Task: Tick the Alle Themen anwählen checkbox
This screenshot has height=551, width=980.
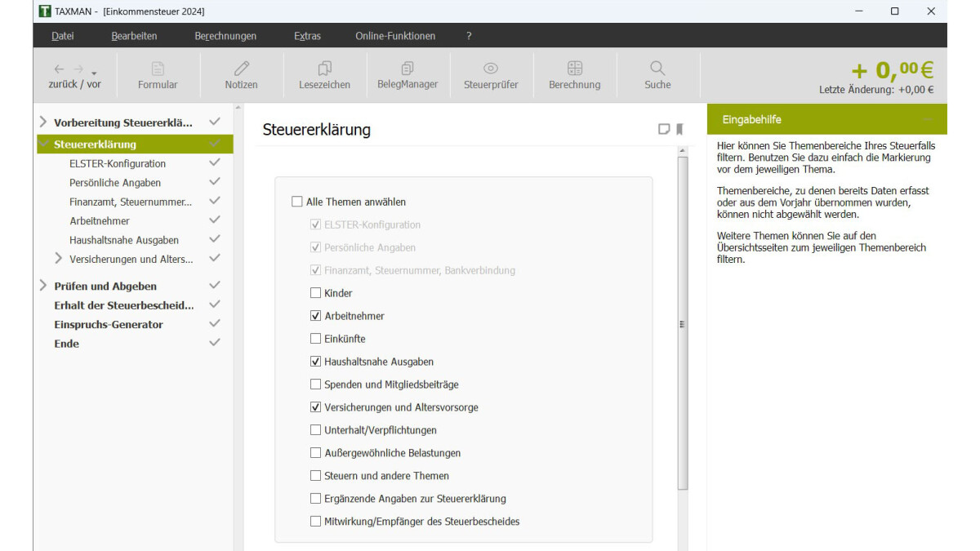Action: (297, 202)
